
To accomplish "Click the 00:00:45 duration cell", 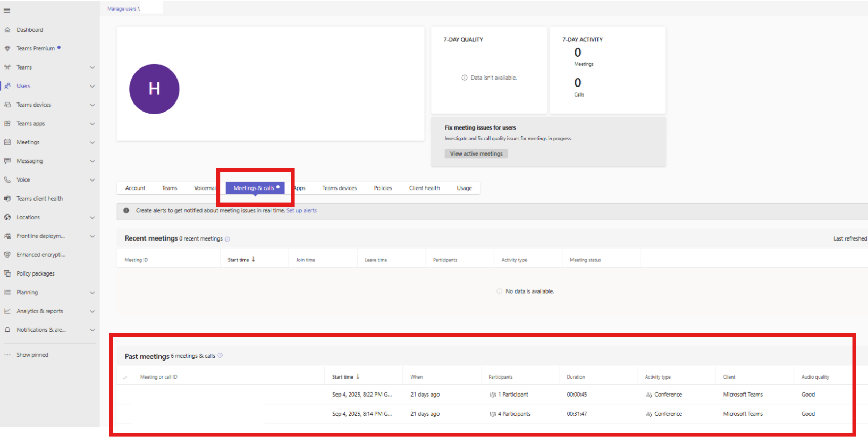I will click(577, 395).
